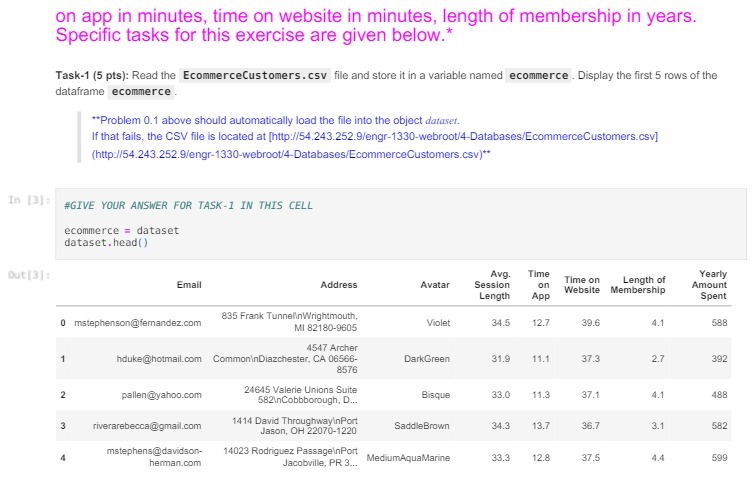754x479 pixels.
Task: Click the session length value 34.5
Action: pyautogui.click(x=501, y=323)
